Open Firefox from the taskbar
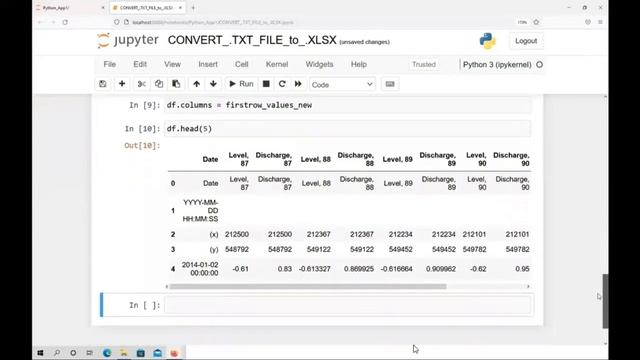 point(174,353)
